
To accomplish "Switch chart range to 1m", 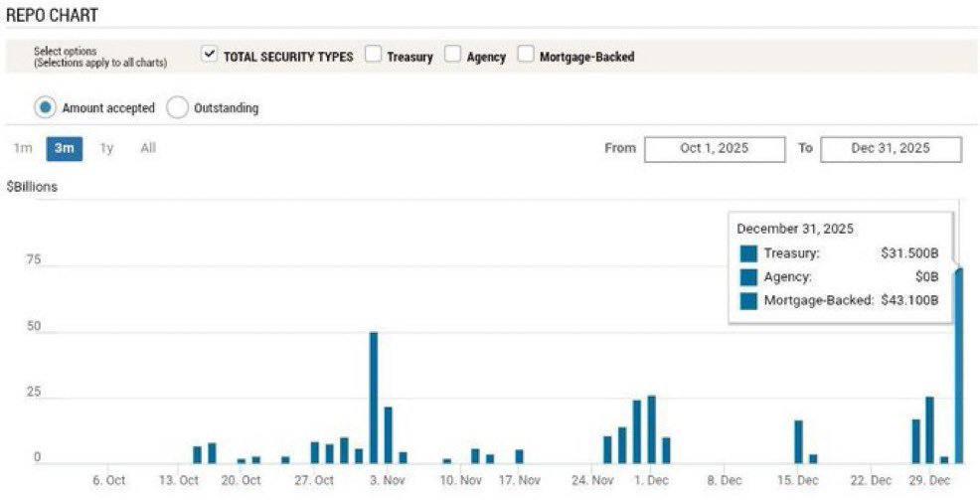I will [x=23, y=148].
